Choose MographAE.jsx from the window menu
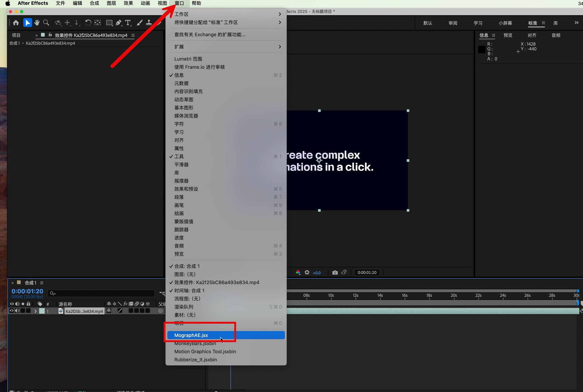This screenshot has height=392, width=583. [191, 335]
